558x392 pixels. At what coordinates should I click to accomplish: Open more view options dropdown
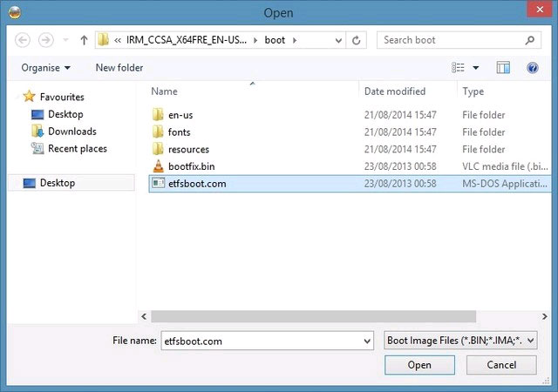[475, 68]
